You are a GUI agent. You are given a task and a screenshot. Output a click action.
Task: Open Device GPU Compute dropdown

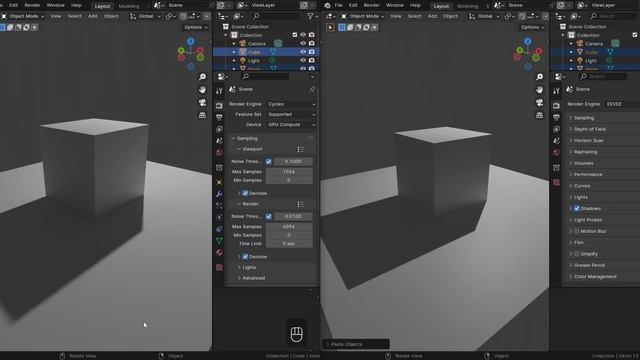click(x=291, y=124)
